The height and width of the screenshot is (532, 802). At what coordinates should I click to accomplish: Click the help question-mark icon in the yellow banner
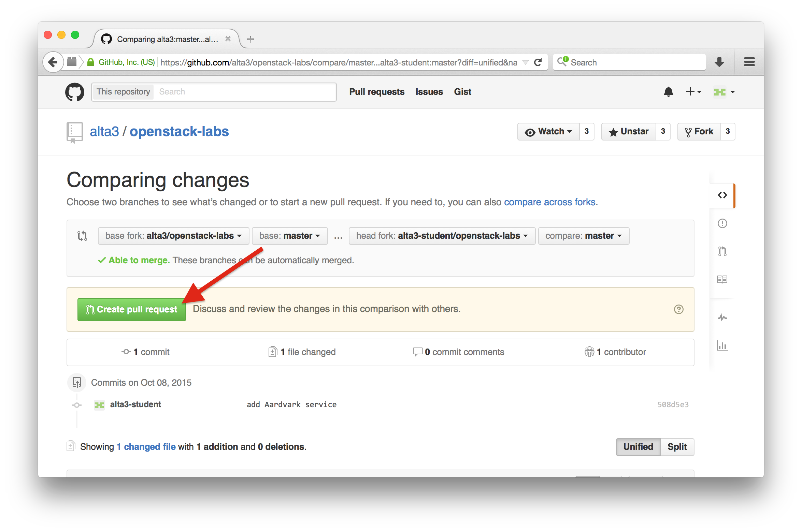point(678,309)
